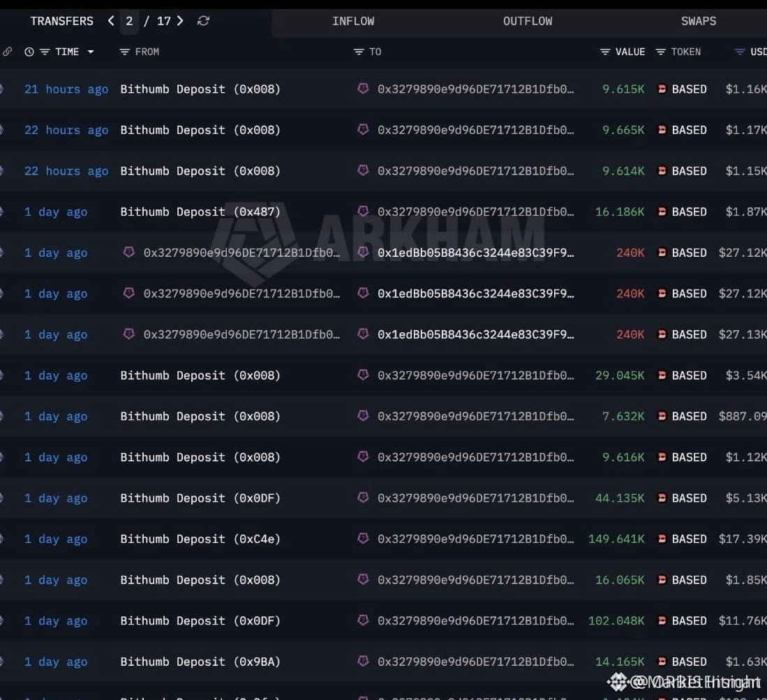Screen dimensions: 767x700
Task: Click the 16.186K value cell
Action: tap(620, 212)
